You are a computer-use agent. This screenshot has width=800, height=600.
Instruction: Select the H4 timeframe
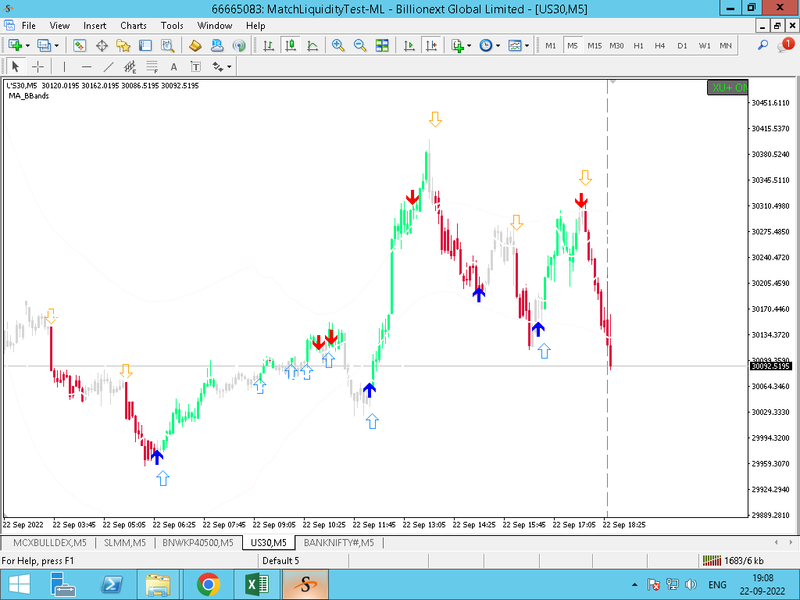[x=660, y=45]
